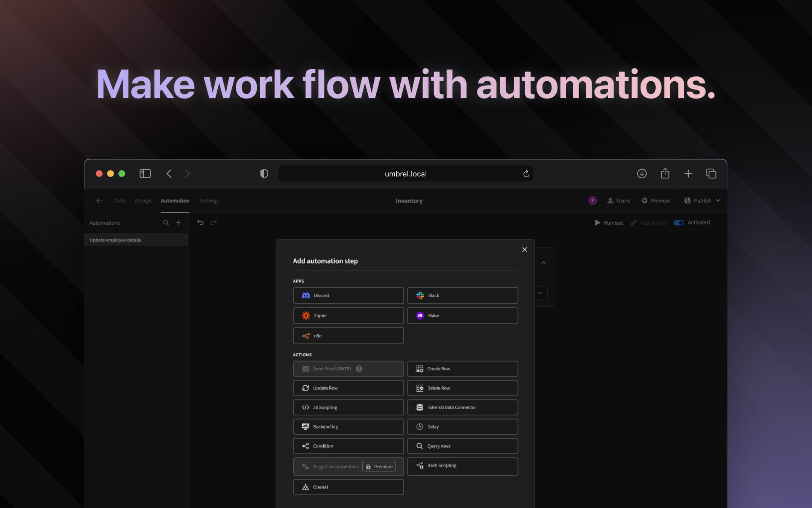Select the Automation tab
Image resolution: width=812 pixels, height=508 pixels.
pos(175,201)
